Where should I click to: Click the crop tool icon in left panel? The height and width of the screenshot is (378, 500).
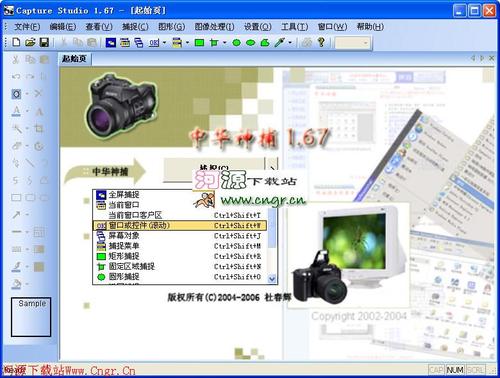coord(39,128)
